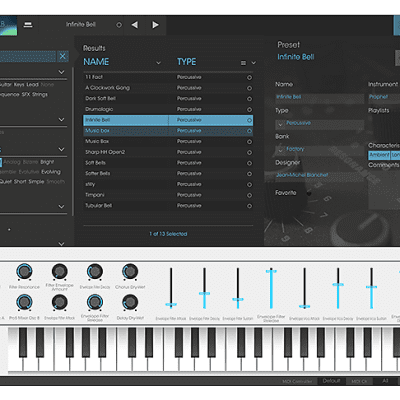This screenshot has height=400, width=400.
Task: Open the results list options icon
Action: (243, 63)
